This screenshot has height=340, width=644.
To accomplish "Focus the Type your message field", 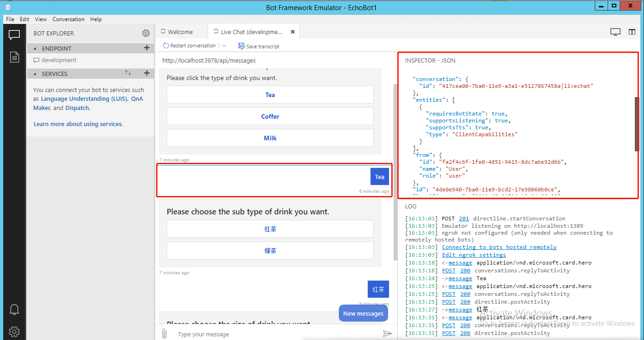I will 276,334.
